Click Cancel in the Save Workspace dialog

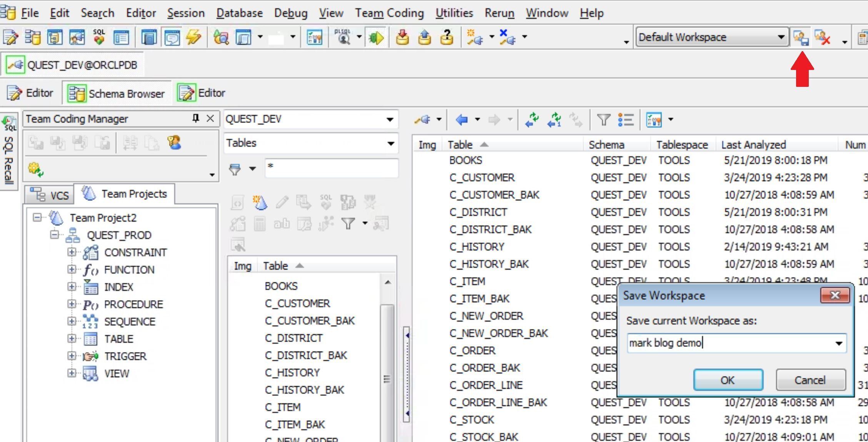810,380
